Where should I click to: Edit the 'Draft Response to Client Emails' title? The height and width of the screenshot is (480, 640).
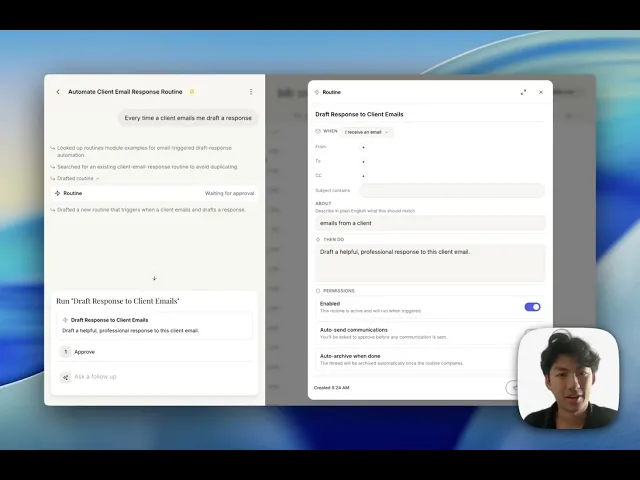click(359, 114)
